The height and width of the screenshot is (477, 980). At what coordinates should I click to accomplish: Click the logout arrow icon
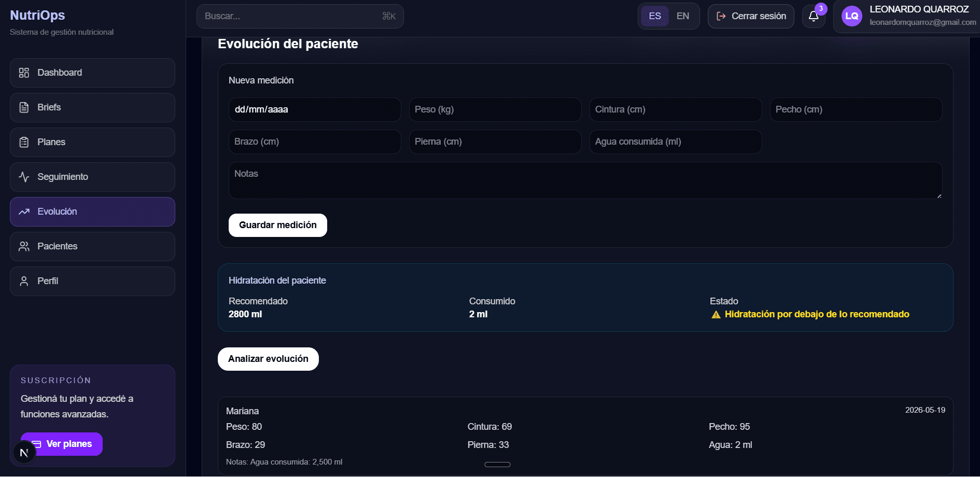721,16
